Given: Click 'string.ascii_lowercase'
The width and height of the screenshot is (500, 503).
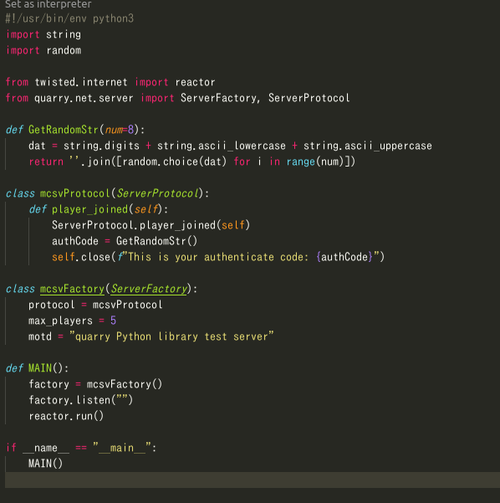Looking at the screenshot, I should coord(221,146).
